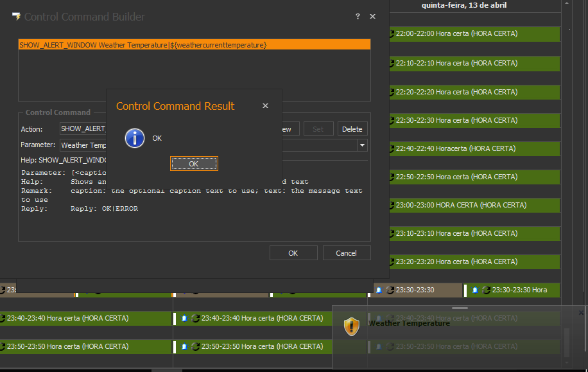Click the document icon on 23:30-23:30 entry
This screenshot has width=588, height=372.
(x=379, y=290)
